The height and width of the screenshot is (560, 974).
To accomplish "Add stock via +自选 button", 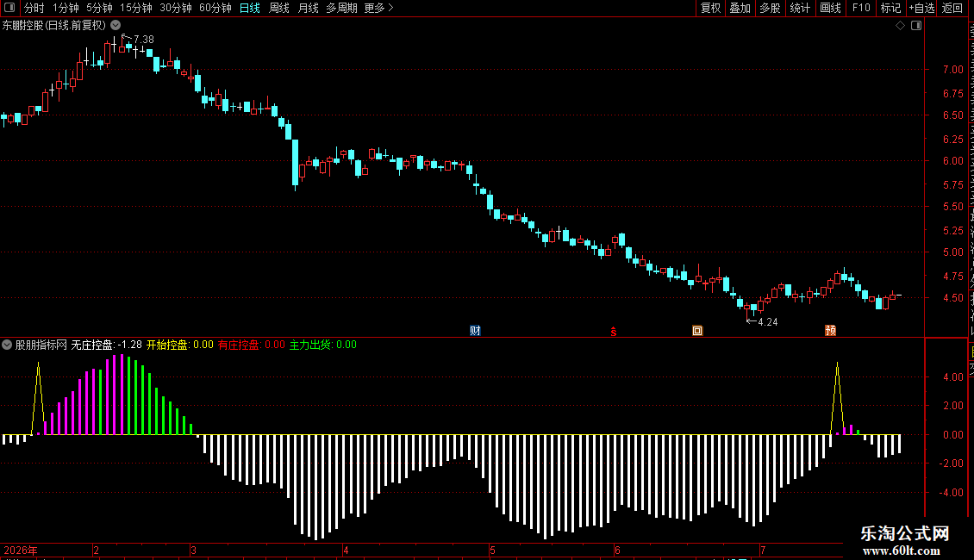I will point(921,8).
